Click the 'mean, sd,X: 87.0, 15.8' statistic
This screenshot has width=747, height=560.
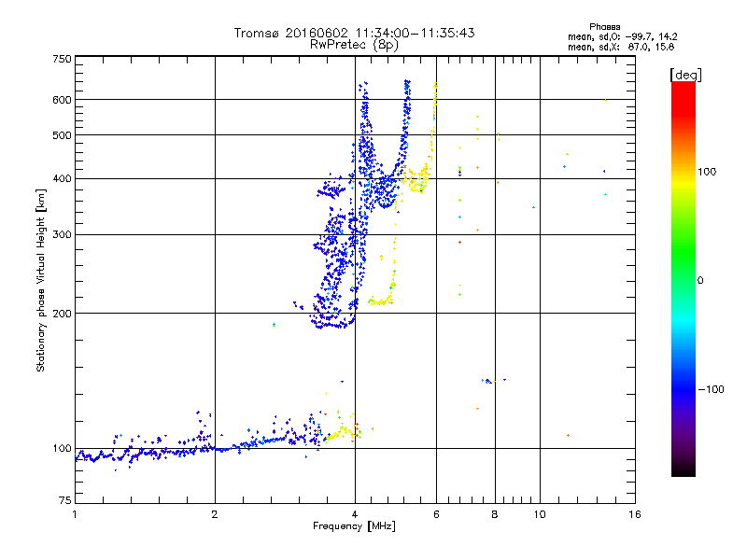point(621,47)
